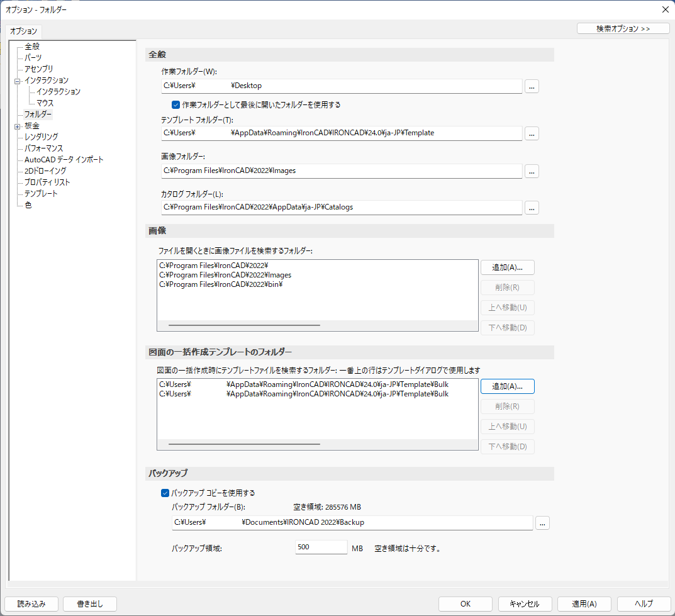Select C:¥Program Files¥IronCAD¥2022¥Images list entry
675x616 pixels.
(x=225, y=275)
